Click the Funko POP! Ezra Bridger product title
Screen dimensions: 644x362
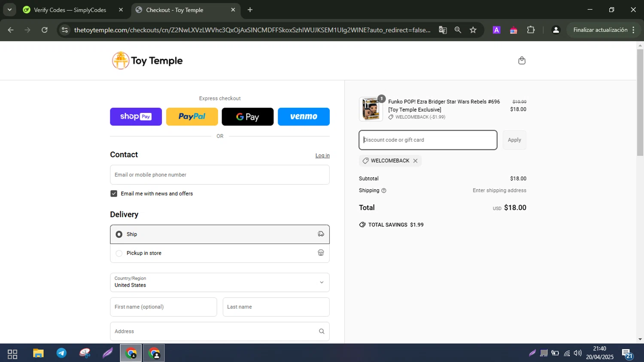[444, 106]
